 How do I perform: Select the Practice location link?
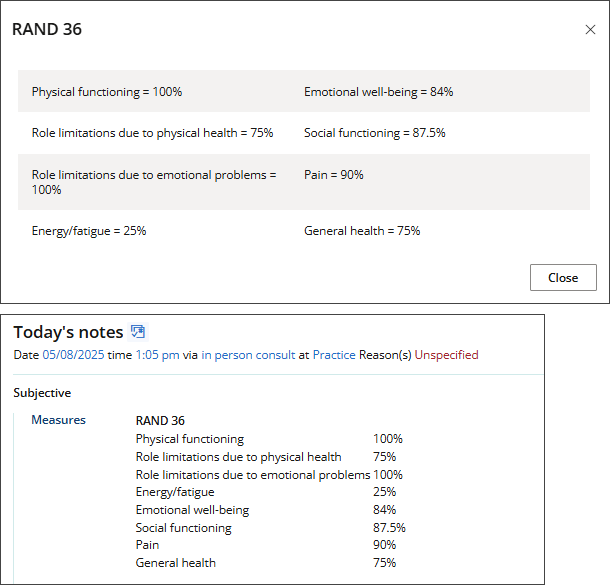pyautogui.click(x=334, y=355)
